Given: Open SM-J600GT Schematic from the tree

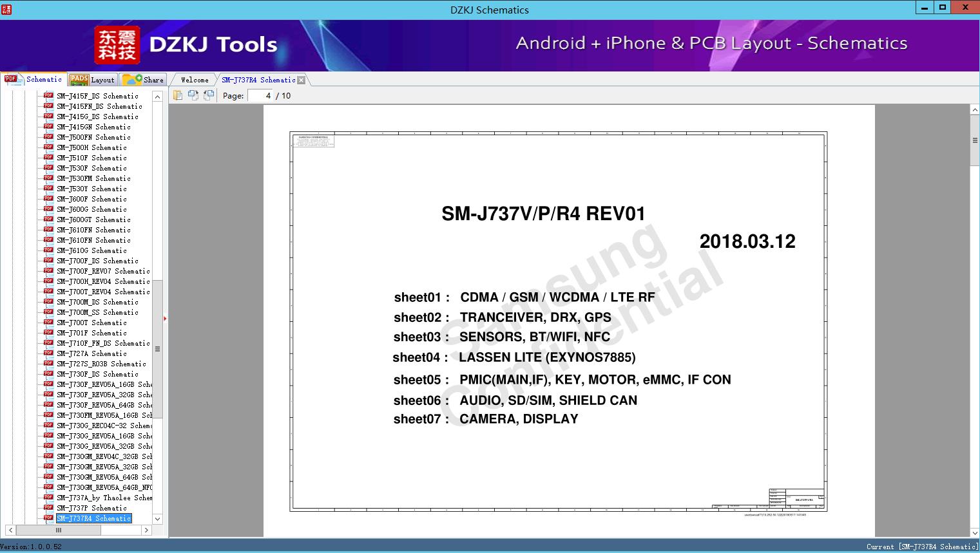Looking at the screenshot, I should pos(93,220).
